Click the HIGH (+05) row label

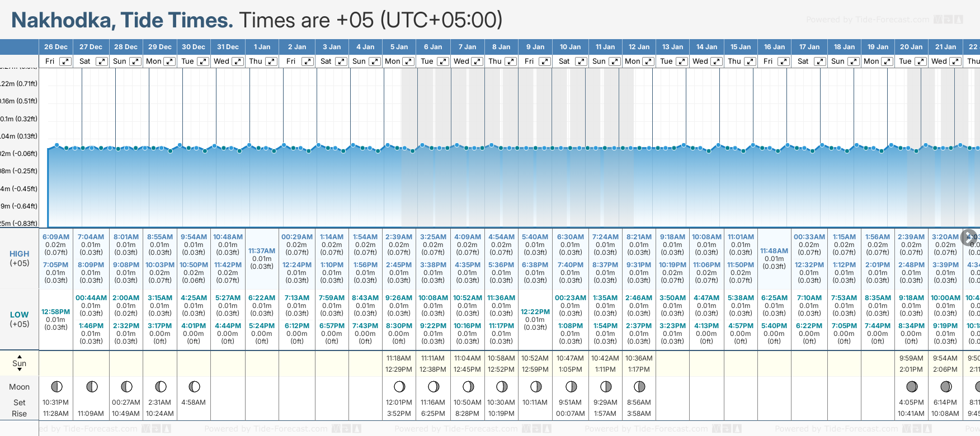[20, 258]
